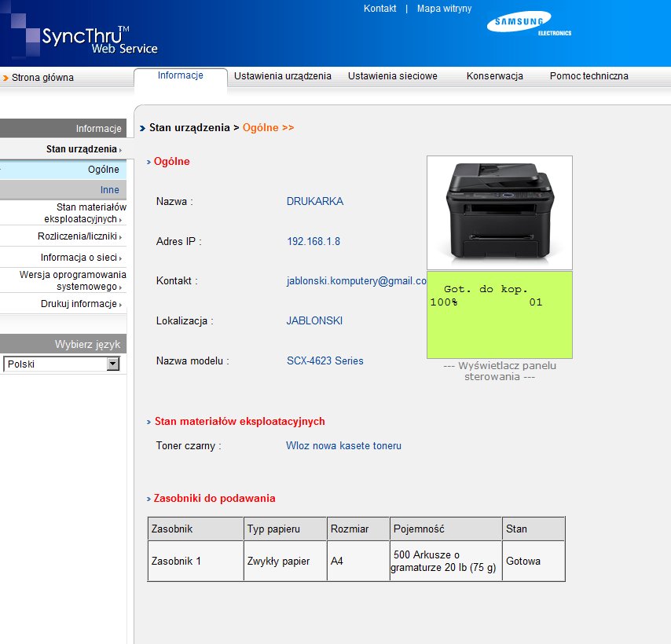
Task: Expand Rozliczenia/liczniki sidebar item
Action: click(79, 236)
